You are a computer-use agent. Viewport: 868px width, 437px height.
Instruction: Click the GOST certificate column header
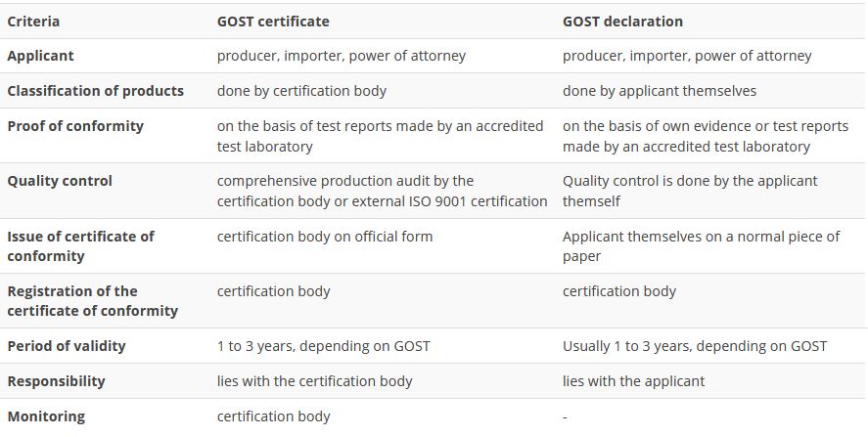coord(273,22)
